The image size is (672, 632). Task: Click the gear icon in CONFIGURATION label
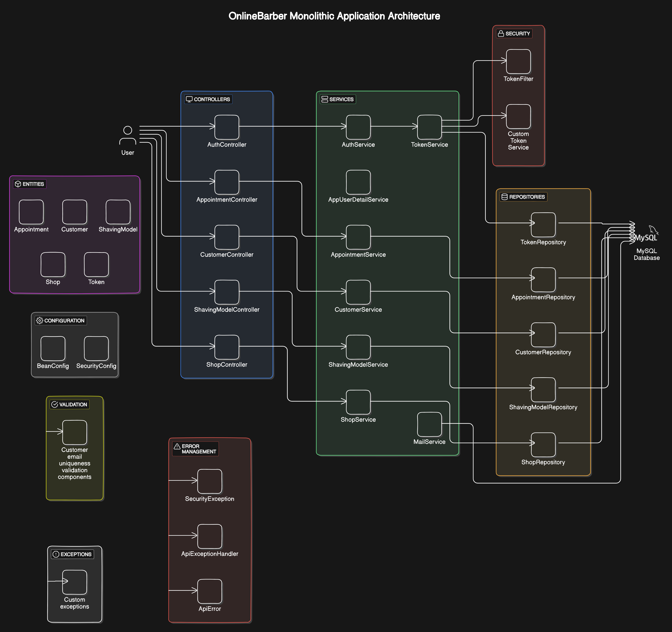tap(40, 321)
